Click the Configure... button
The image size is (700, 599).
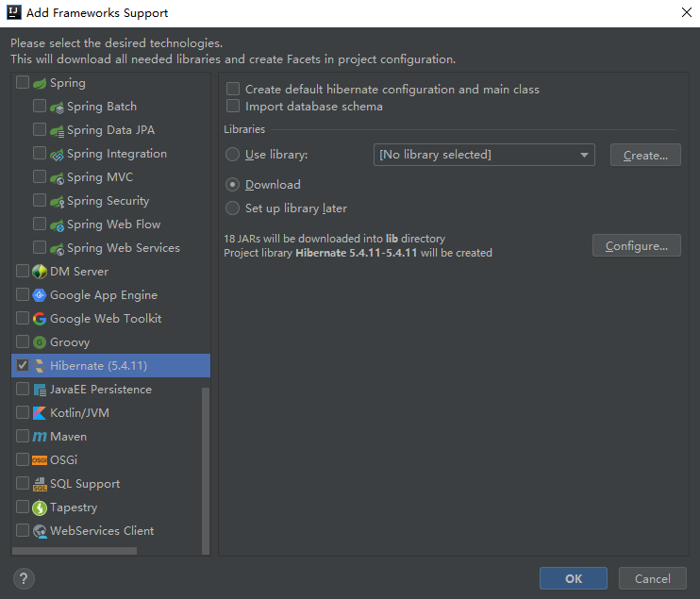click(636, 245)
